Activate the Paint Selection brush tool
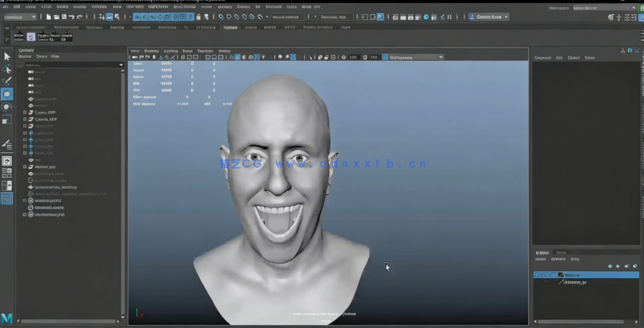This screenshot has width=644, height=328. [x=6, y=81]
